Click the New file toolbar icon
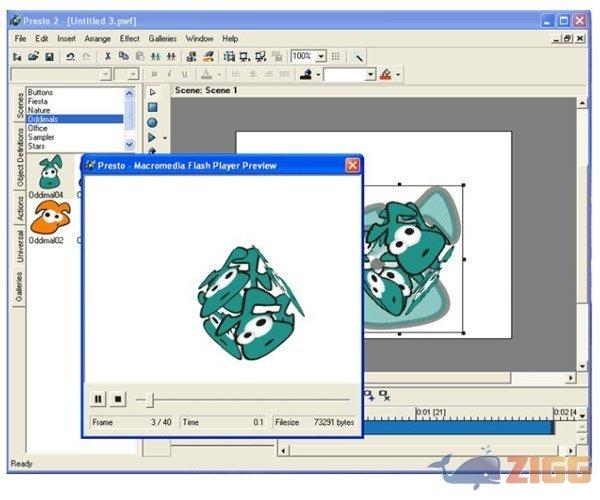 (x=17, y=57)
